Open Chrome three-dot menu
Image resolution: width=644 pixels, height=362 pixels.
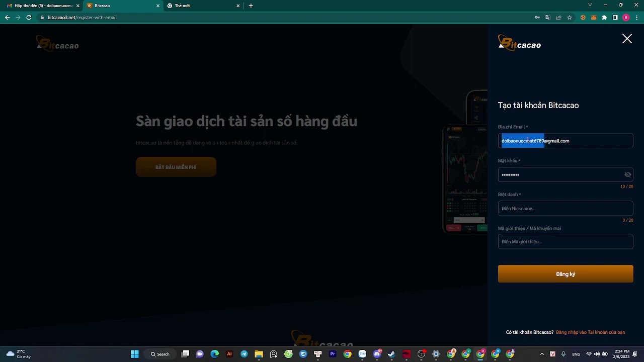[636, 17]
